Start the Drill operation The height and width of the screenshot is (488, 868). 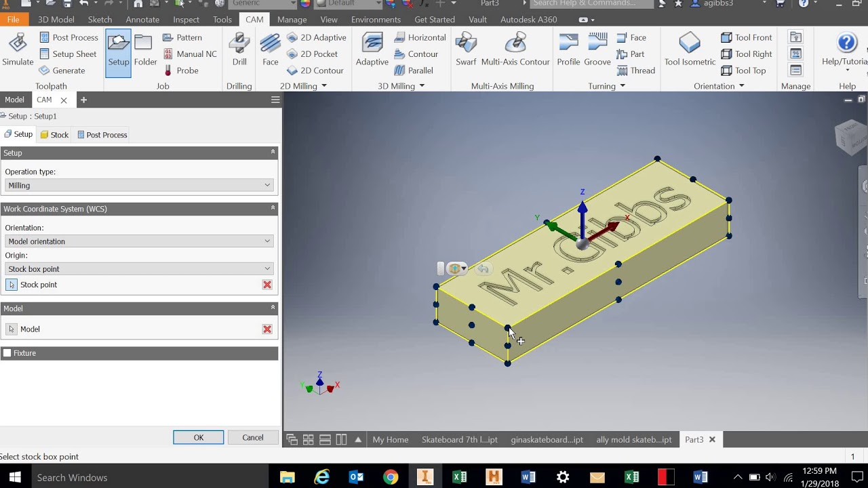coord(239,51)
